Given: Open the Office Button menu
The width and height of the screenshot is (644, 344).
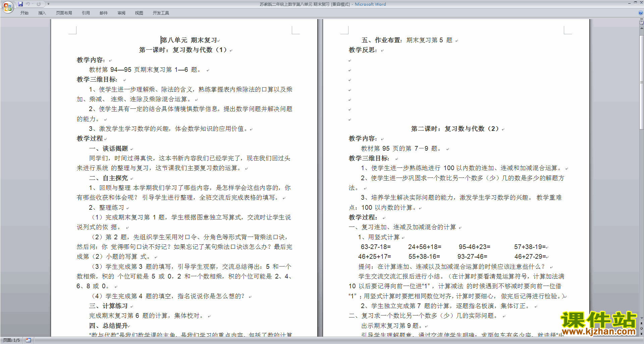Looking at the screenshot, I should pos(7,7).
